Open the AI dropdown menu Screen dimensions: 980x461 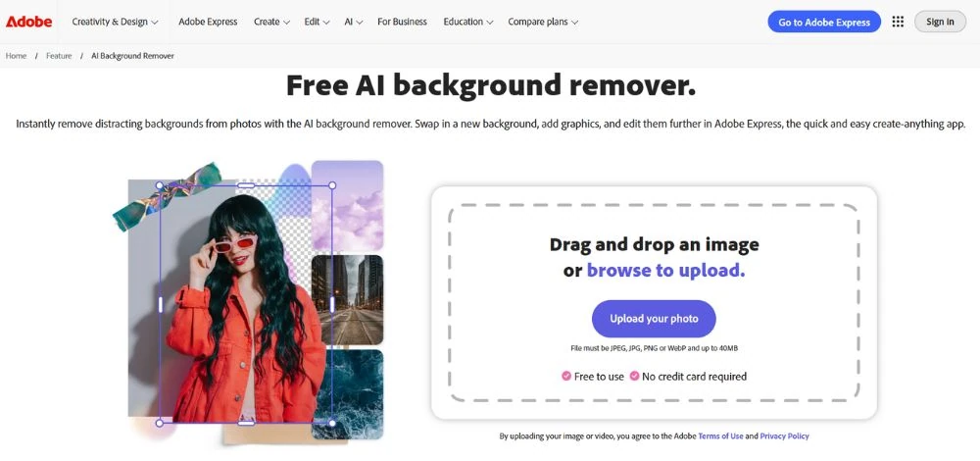[353, 22]
